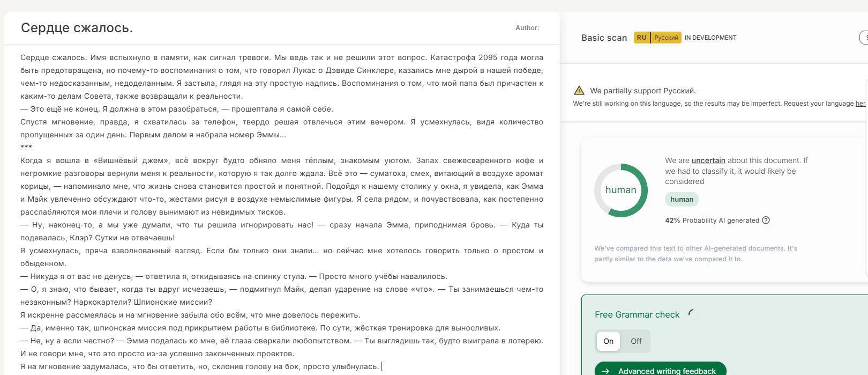Click the warning triangle icon
The image size is (868, 375).
coord(579,91)
